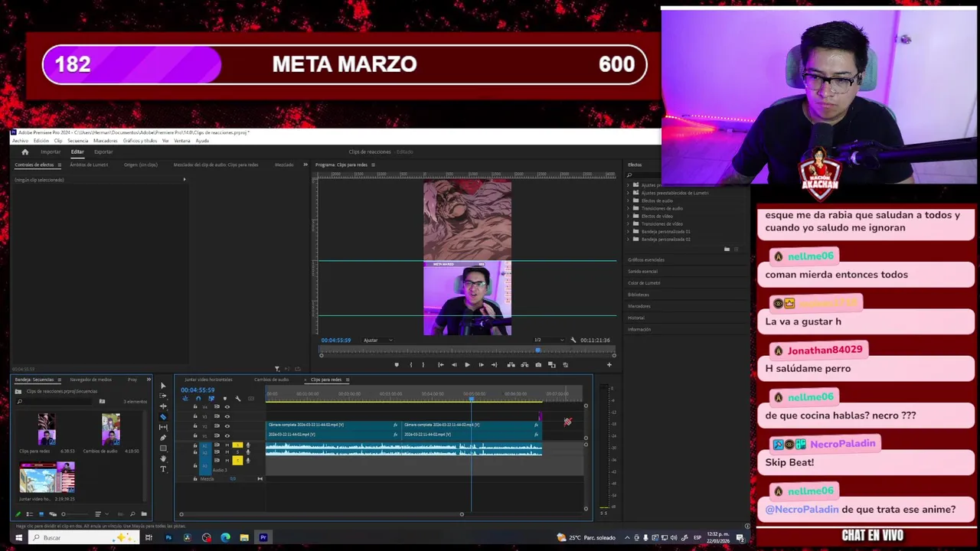Select the Rectangle tool
This screenshot has height=551, width=980.
tap(163, 448)
